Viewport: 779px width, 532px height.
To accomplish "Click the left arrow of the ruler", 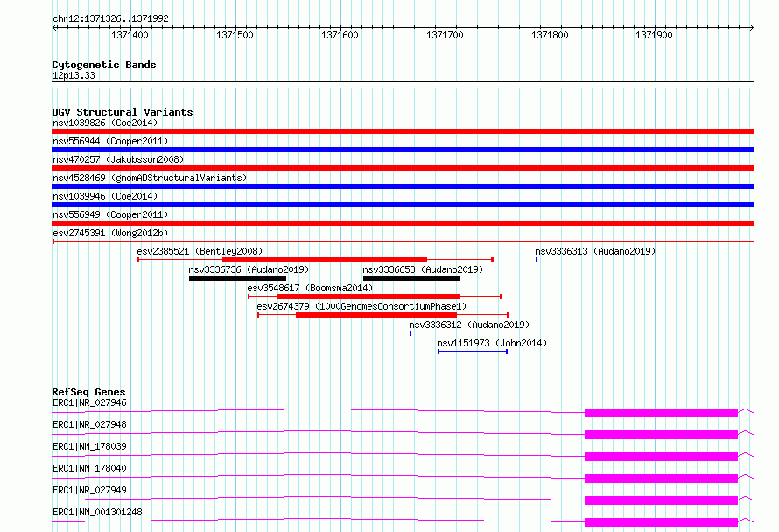I will tap(54, 27).
